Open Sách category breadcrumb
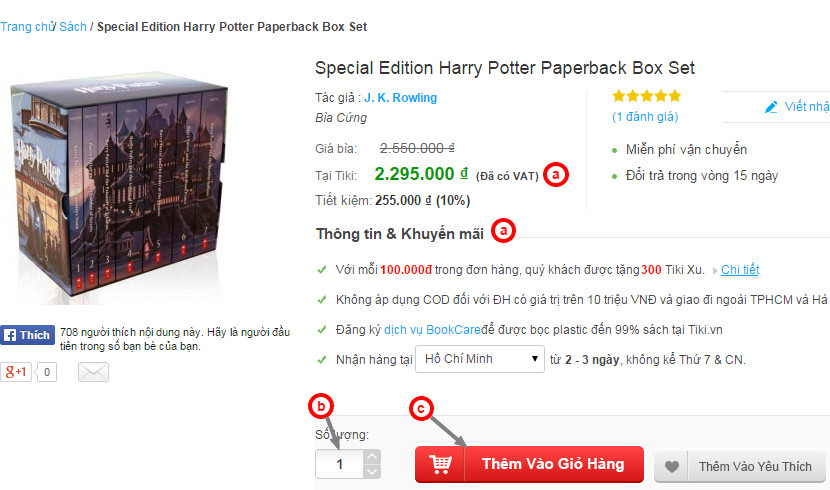830x490 pixels. 73,26
